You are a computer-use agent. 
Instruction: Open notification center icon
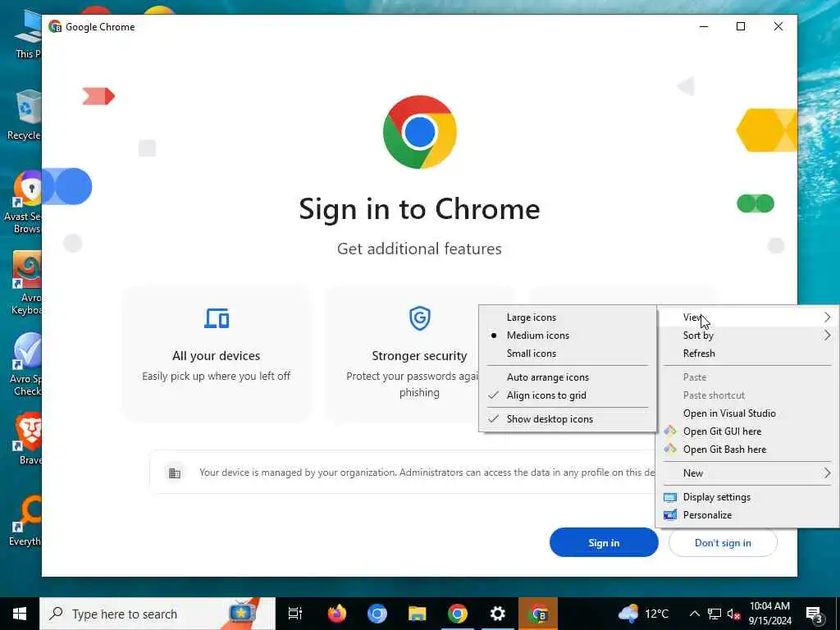click(815, 614)
